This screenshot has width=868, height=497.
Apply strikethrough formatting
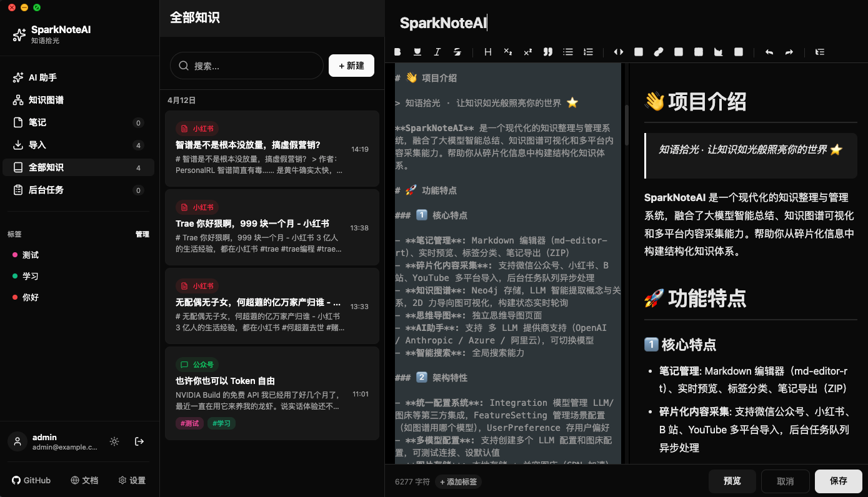point(457,52)
